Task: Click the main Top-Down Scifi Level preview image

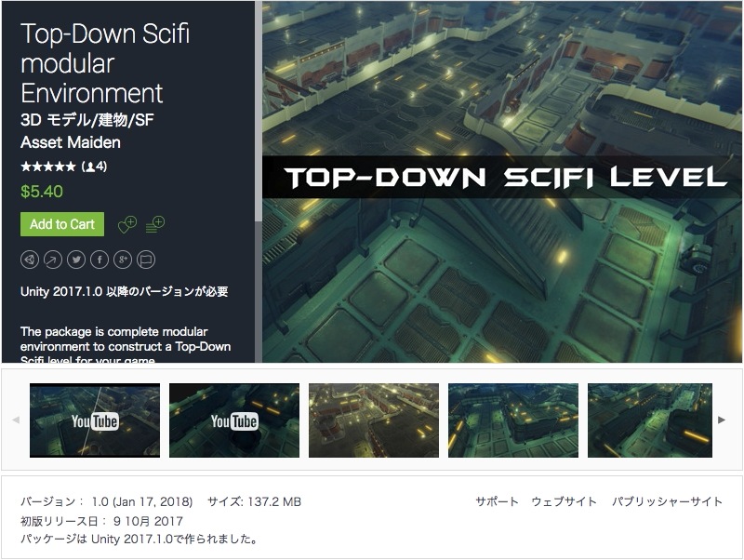Action: (502, 182)
